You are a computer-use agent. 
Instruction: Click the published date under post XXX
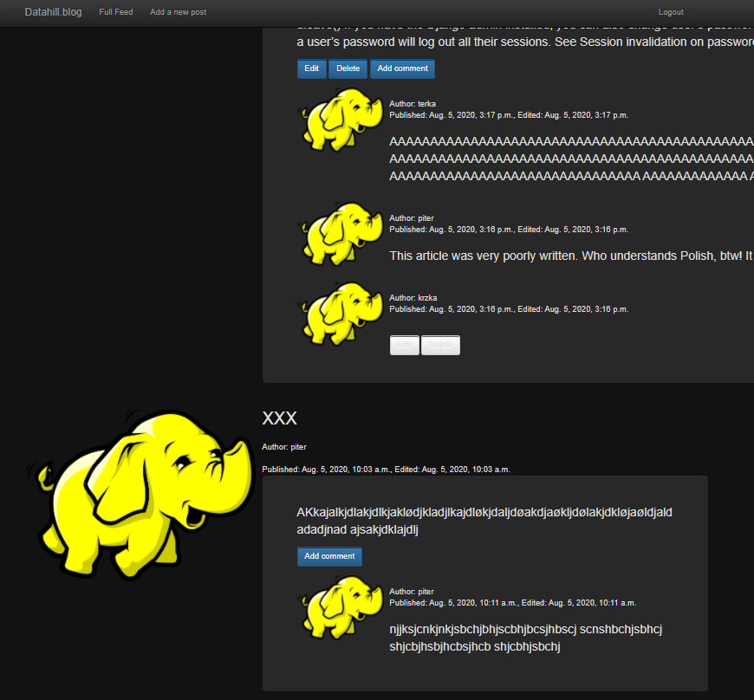coord(386,469)
